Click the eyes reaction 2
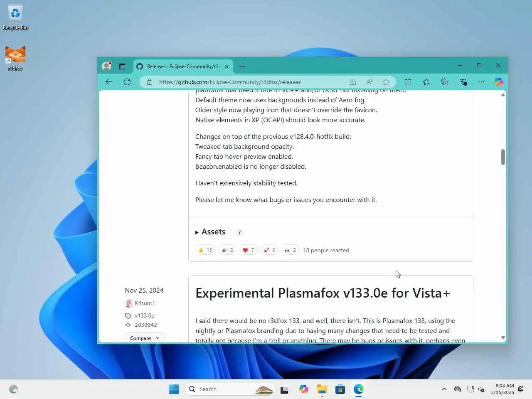Screen dimensions: 532x399 [x=291, y=250]
